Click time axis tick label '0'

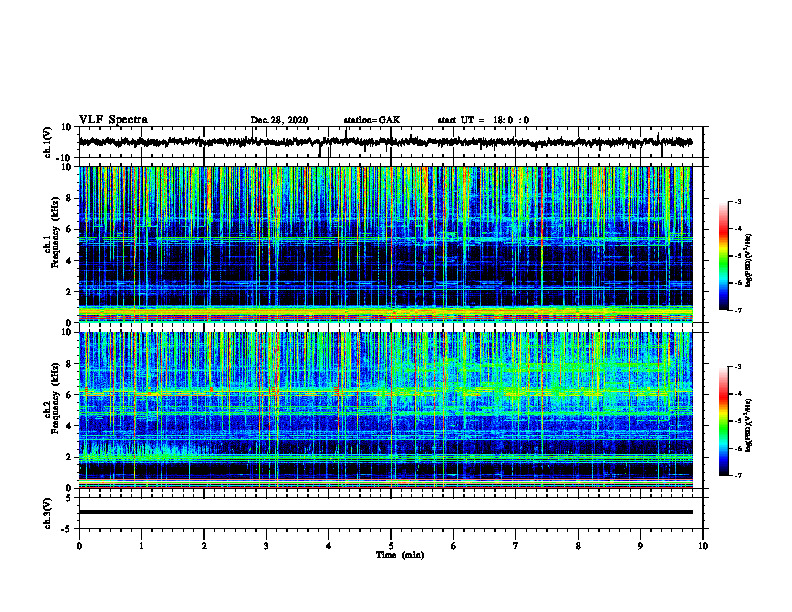pyautogui.click(x=79, y=546)
